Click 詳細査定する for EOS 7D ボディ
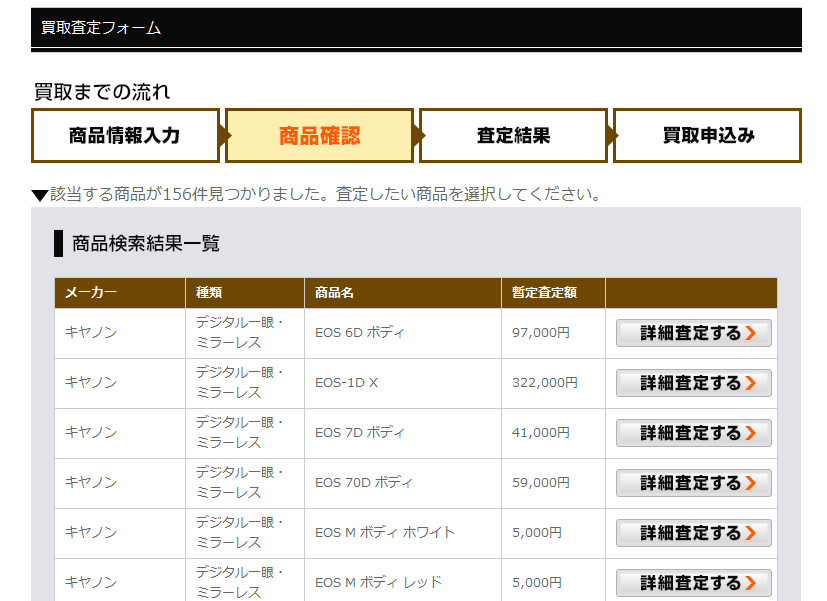 pos(694,433)
